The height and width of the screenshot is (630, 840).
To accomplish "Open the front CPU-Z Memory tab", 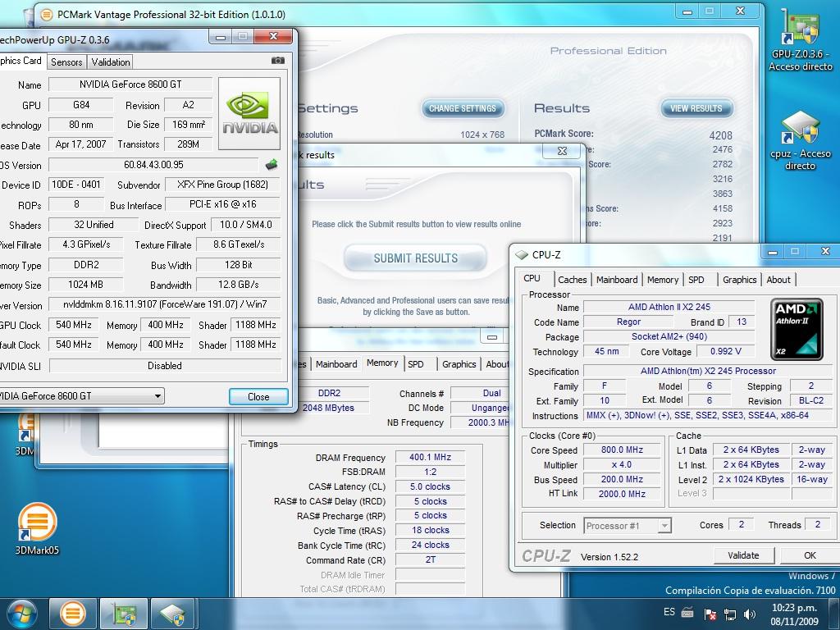I will pyautogui.click(x=663, y=280).
